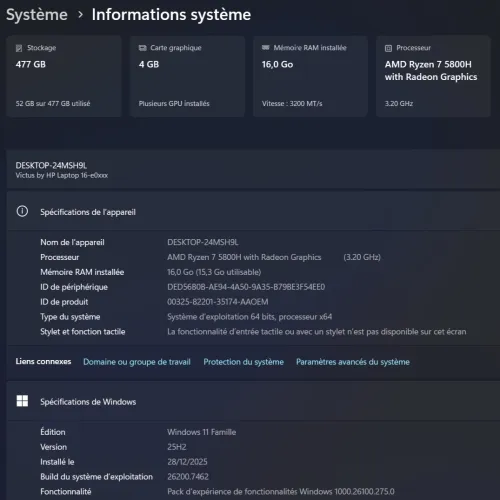The image size is (500, 500).
Task: Click the Stockage card icon
Action: tap(19, 48)
